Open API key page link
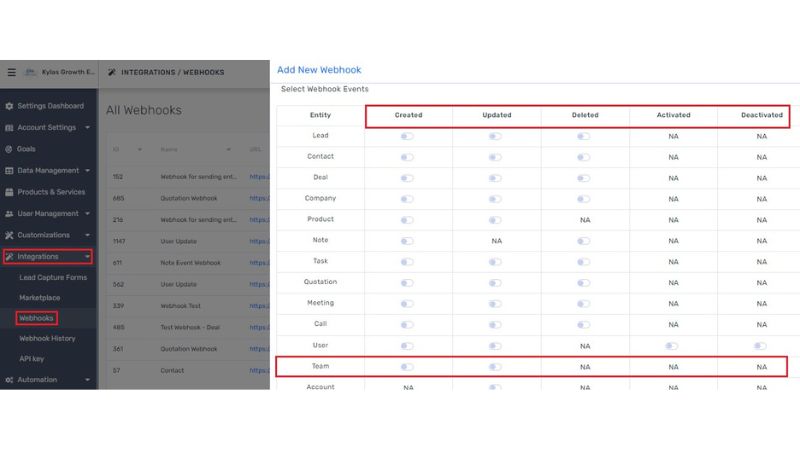 pos(33,359)
